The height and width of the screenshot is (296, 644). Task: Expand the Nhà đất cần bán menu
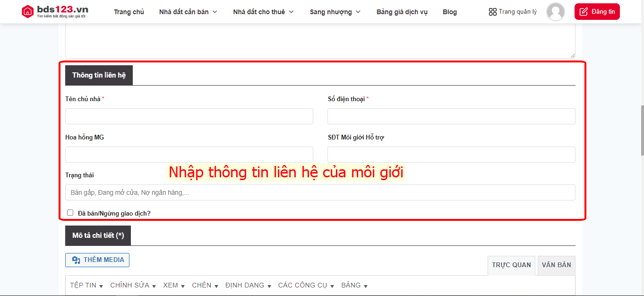[x=188, y=12]
